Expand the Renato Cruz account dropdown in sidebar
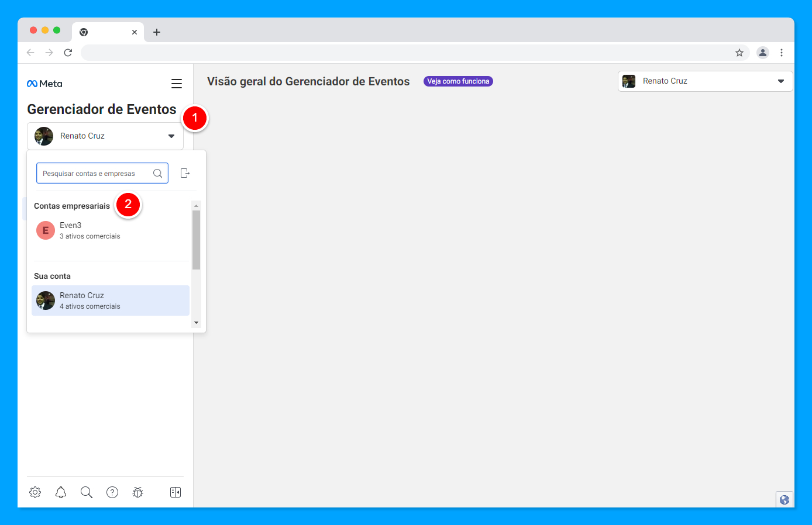Image resolution: width=812 pixels, height=525 pixels. pyautogui.click(x=105, y=136)
